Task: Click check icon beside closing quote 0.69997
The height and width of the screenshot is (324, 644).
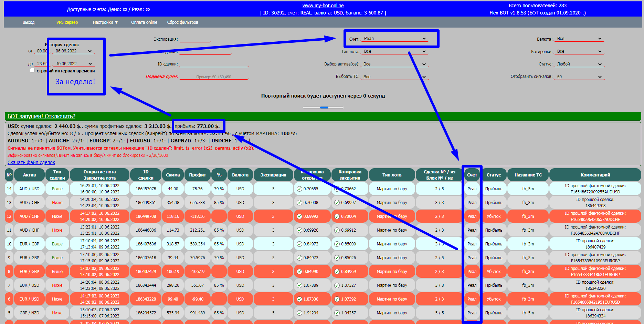Action: click(x=337, y=203)
